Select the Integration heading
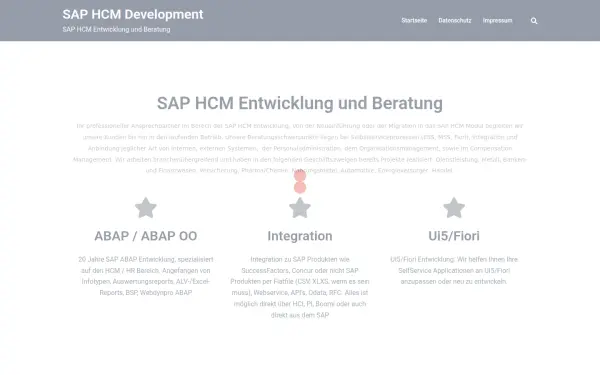Viewport: 600px width, 375px height. tap(300, 236)
